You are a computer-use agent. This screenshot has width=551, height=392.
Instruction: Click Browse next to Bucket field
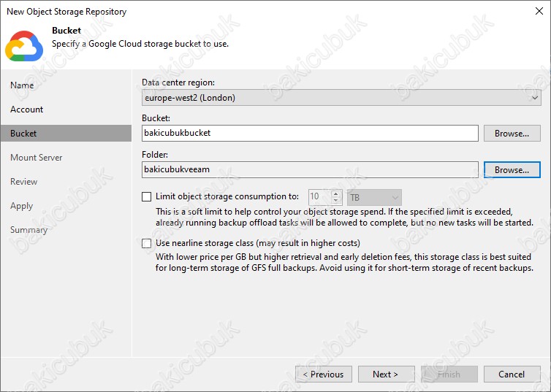click(x=512, y=134)
